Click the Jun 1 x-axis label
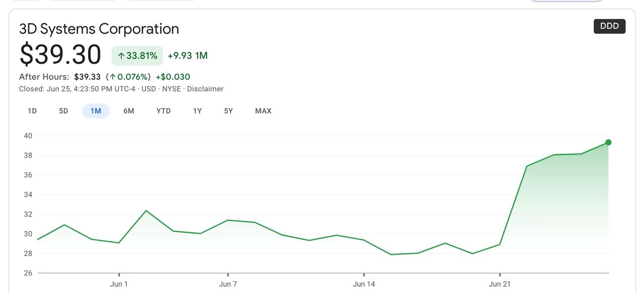The image size is (644, 293). coord(119,284)
